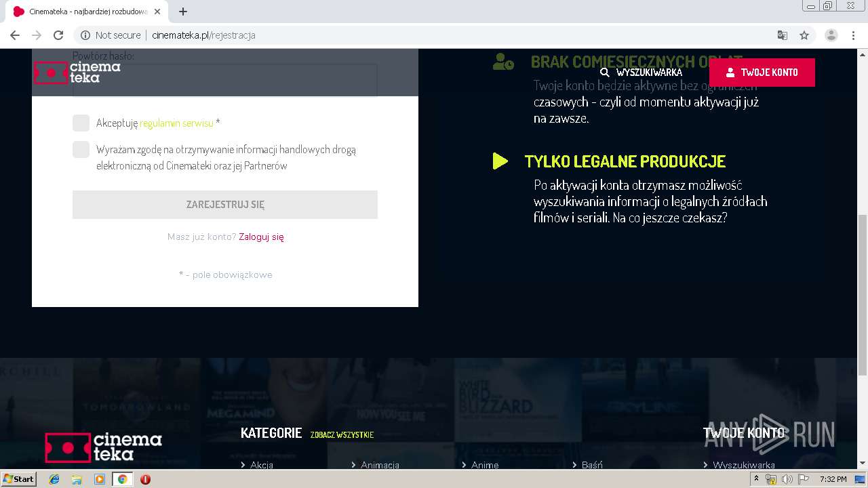Click the Zarejestruj się button
The width and height of the screenshot is (868, 488).
point(225,205)
